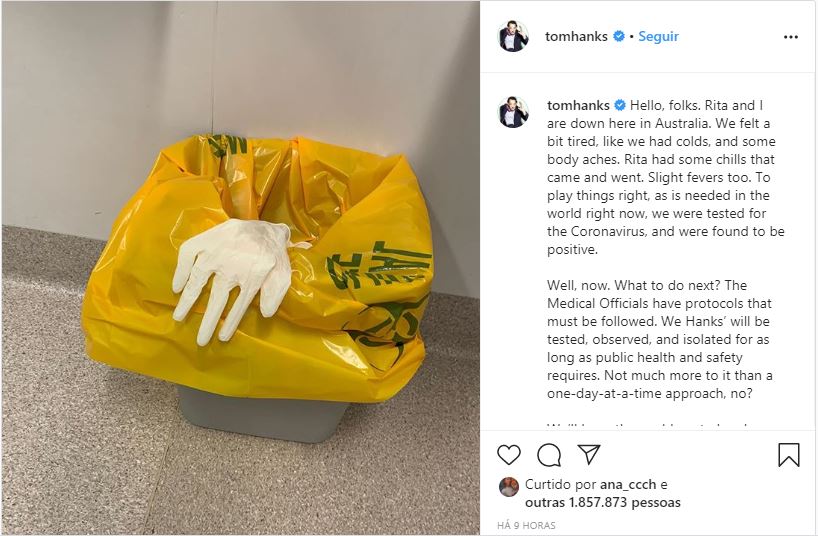View list of outras 1.857.873 pessoas likes
The width and height of the screenshot is (818, 536).
603,503
